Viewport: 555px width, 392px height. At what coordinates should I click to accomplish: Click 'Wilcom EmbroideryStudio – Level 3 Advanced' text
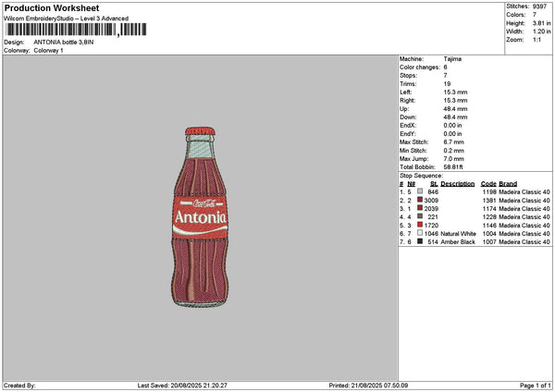[67, 18]
